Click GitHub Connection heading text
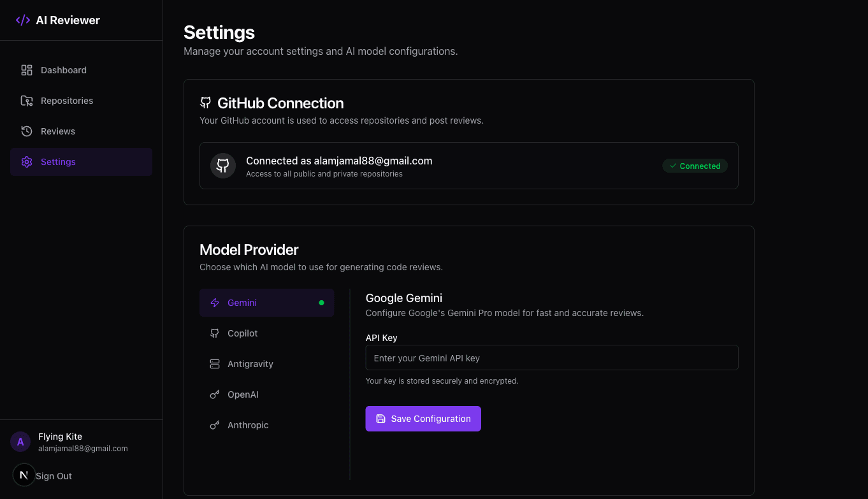 (280, 103)
